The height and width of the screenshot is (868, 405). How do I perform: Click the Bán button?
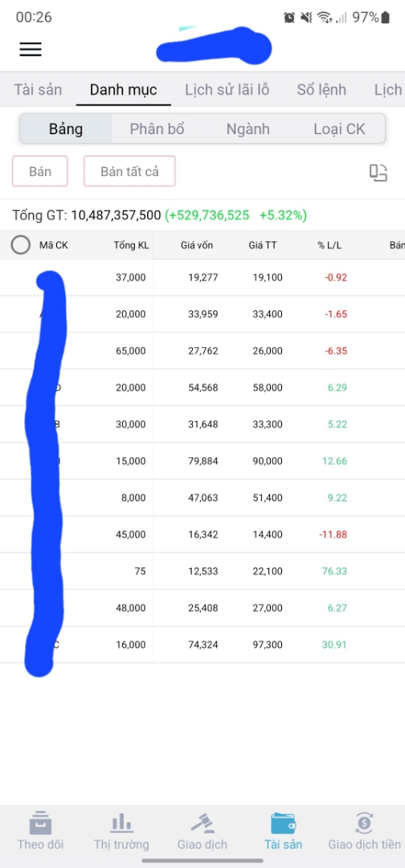coord(40,171)
